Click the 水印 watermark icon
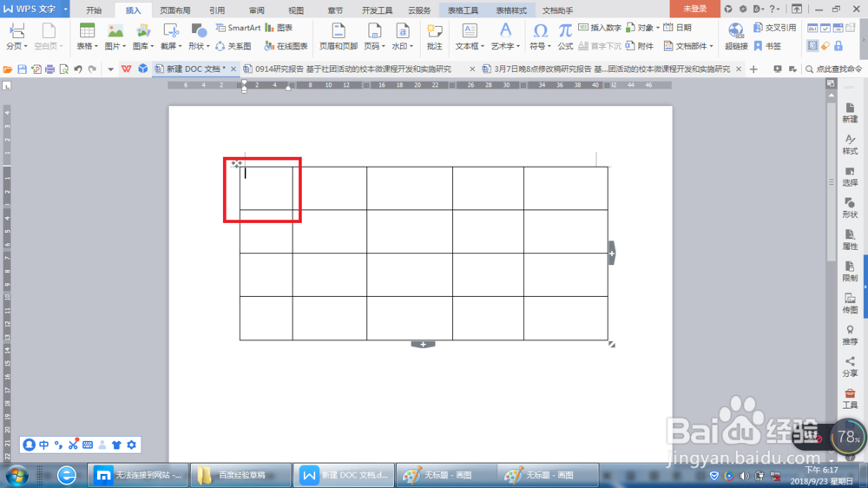This screenshot has width=868, height=488. click(403, 31)
